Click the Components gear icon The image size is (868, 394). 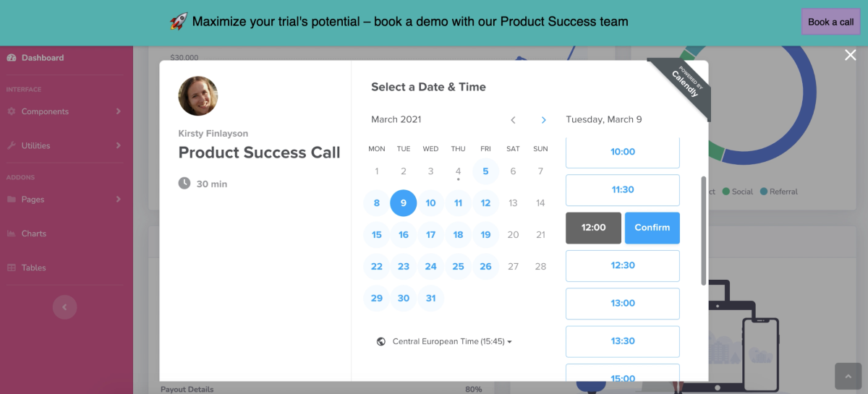pos(12,111)
